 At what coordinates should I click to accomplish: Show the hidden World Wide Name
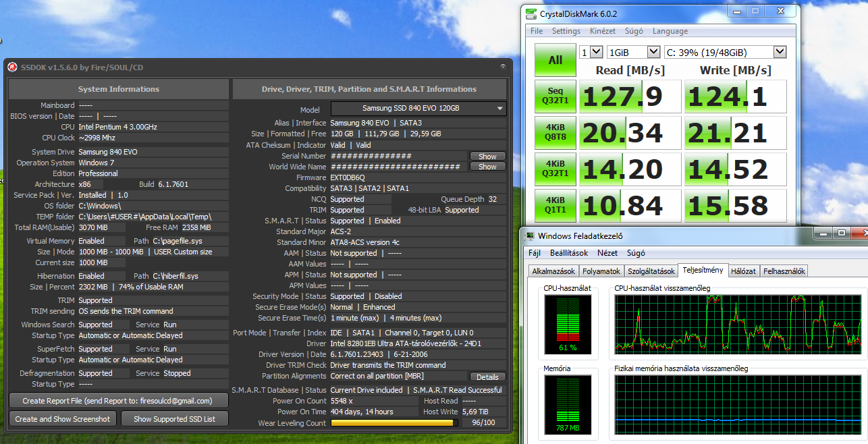pos(487,167)
